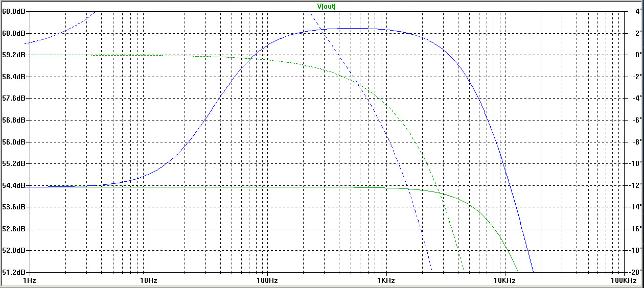Click the -16° phase axis label
The width and height of the screenshot is (644, 288).
(x=634, y=229)
